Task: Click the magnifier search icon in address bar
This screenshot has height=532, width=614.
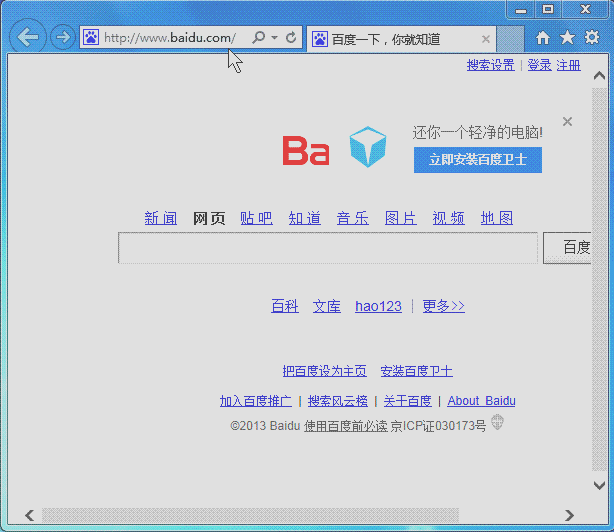Action: point(258,38)
